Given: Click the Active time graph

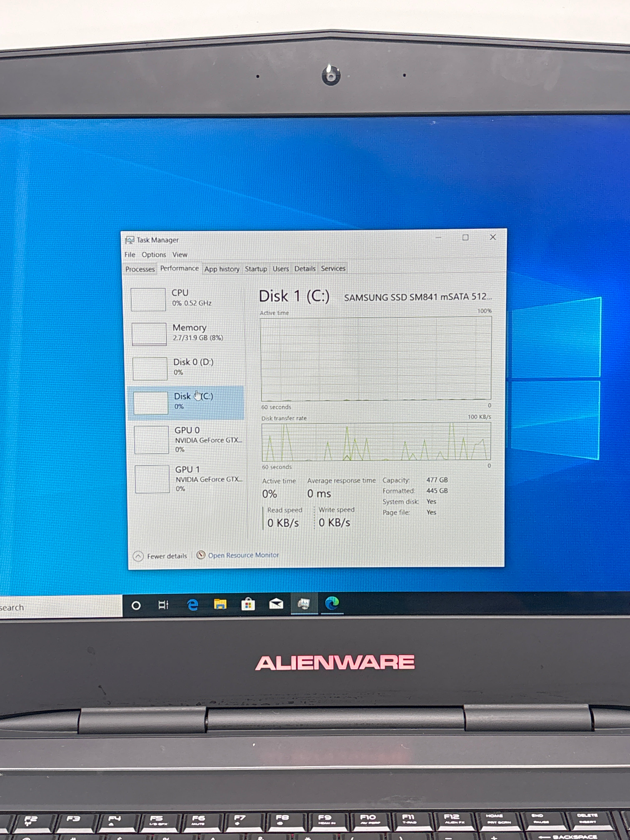Looking at the screenshot, I should [x=376, y=359].
